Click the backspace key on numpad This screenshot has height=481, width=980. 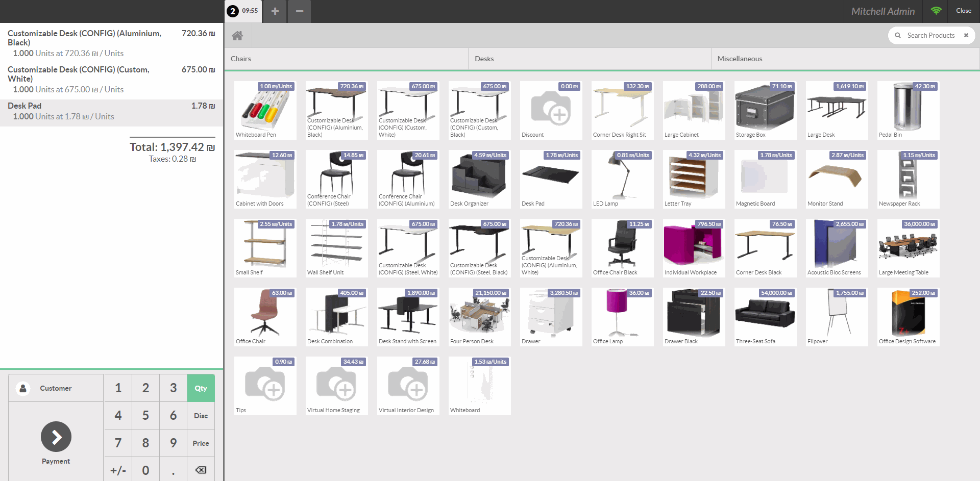[201, 470]
